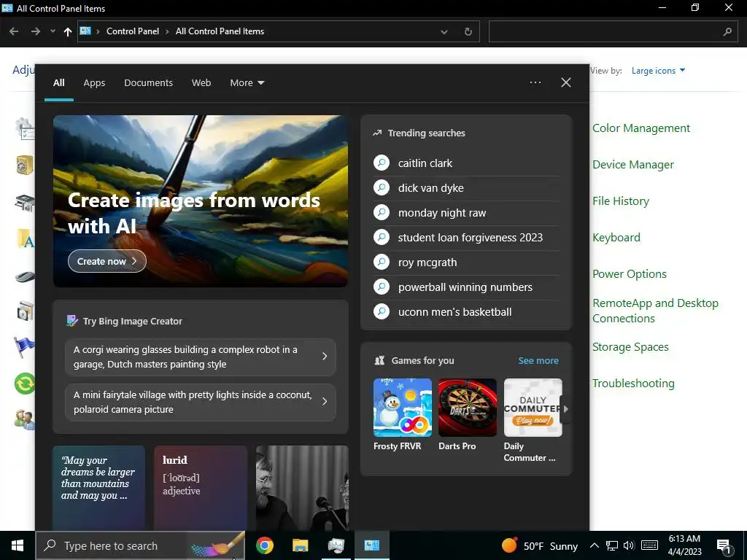
Task: Open the View by Large icons dropdown
Action: (659, 71)
